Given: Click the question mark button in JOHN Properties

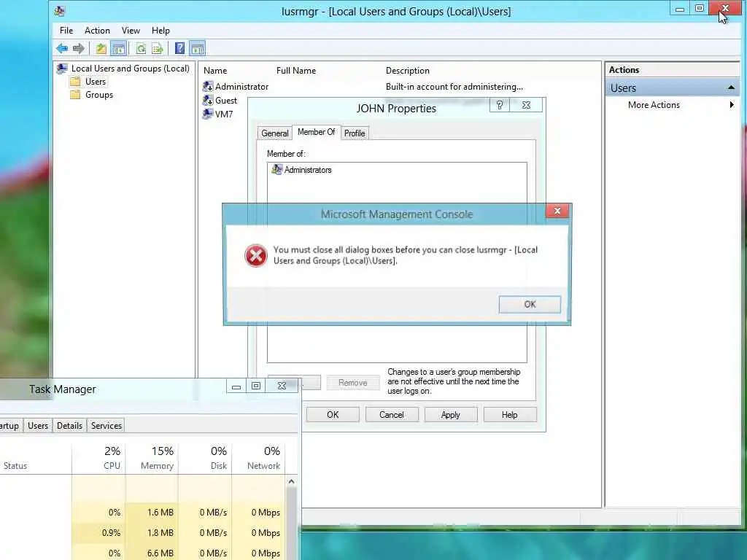Looking at the screenshot, I should coord(499,105).
